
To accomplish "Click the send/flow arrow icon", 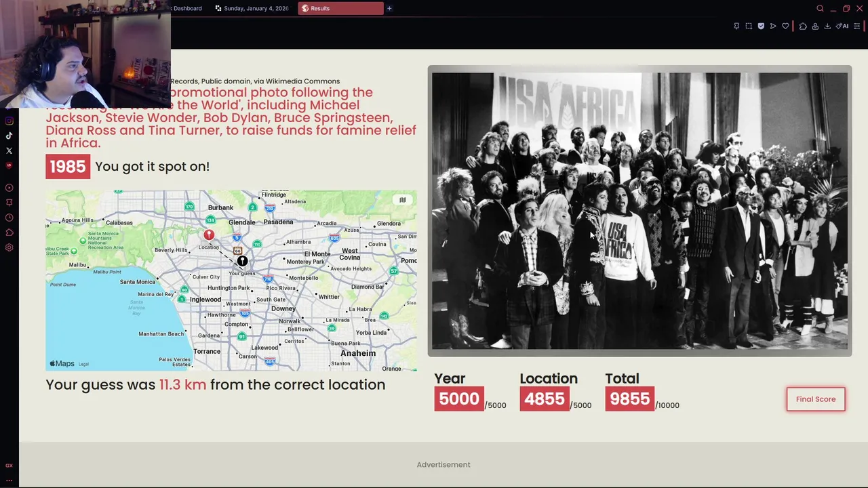I will pos(773,26).
